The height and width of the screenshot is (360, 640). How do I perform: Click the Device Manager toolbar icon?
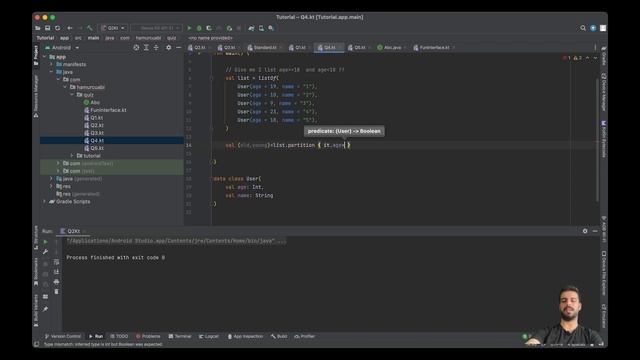261,28
